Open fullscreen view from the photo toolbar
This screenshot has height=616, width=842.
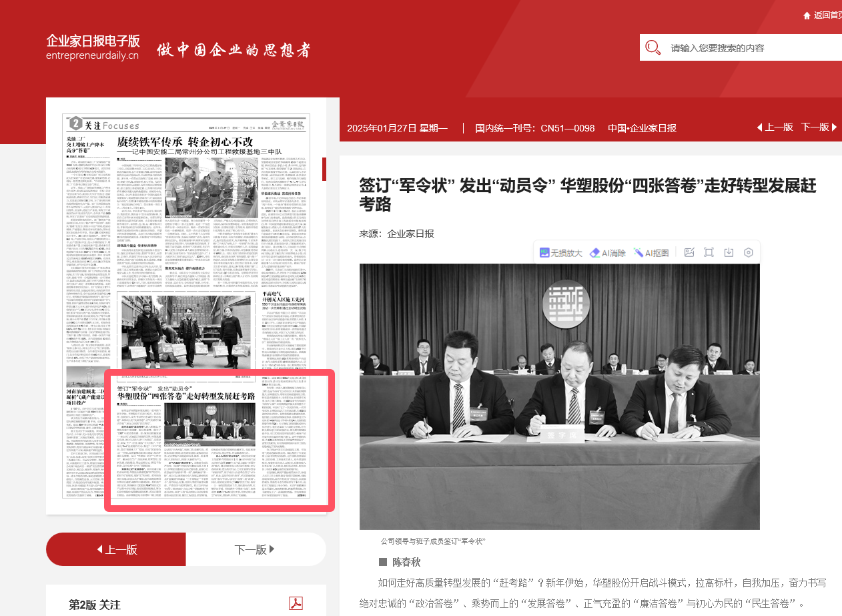tap(709, 252)
